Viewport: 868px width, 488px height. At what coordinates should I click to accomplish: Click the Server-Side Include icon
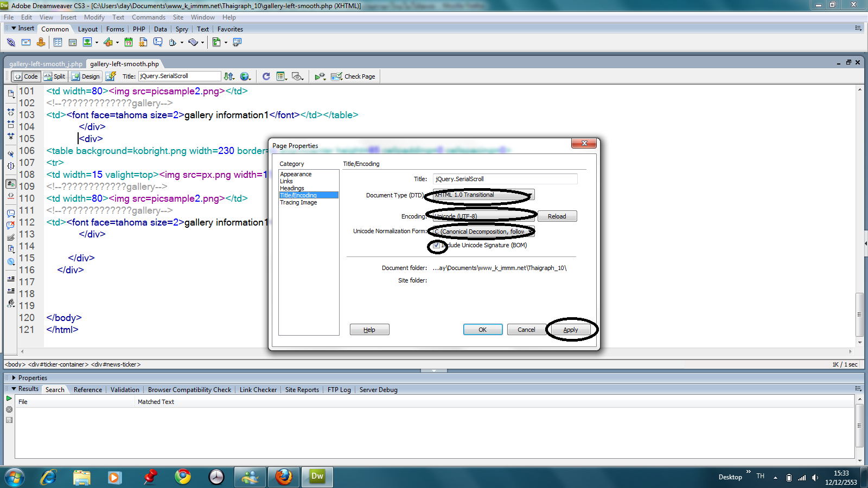pyautogui.click(x=143, y=42)
